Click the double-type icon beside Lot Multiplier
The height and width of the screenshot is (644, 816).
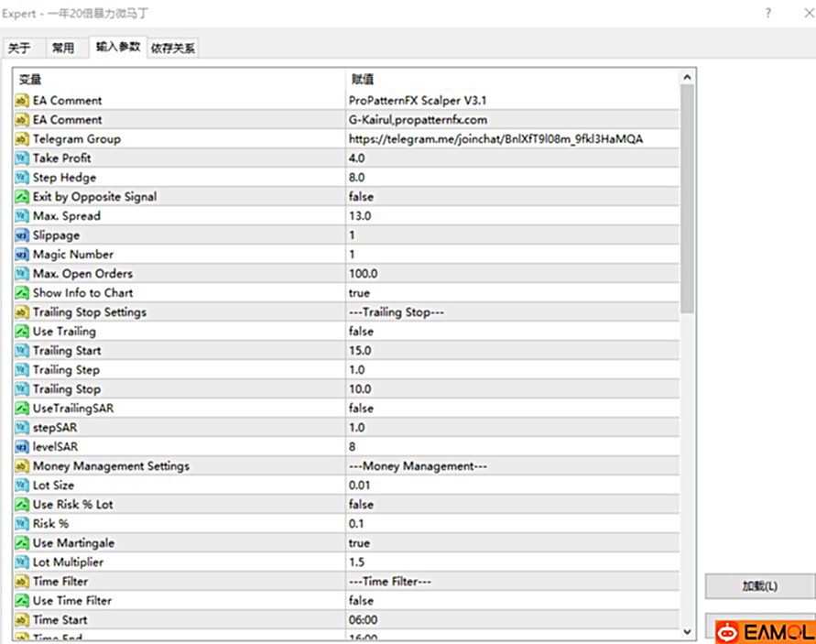point(22,562)
